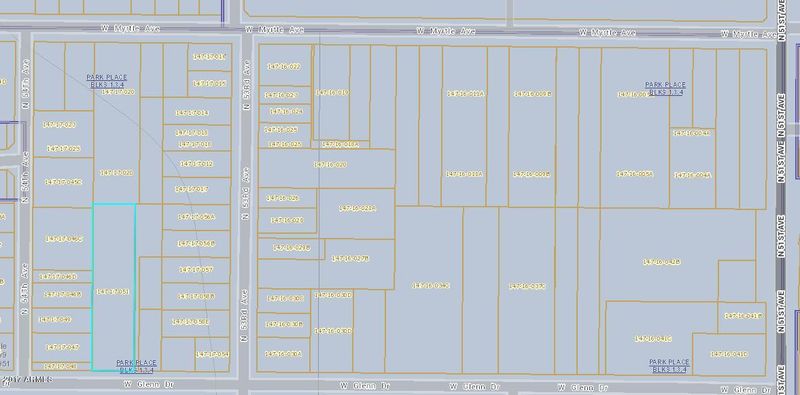This screenshot has height=395, width=800.
Task: Pick parcel 147-17-012
Action: point(196,164)
